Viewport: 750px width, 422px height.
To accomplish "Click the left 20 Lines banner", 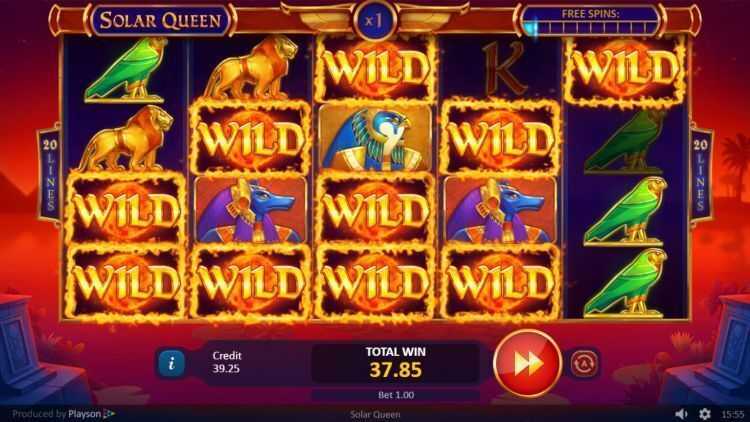I will pos(50,174).
